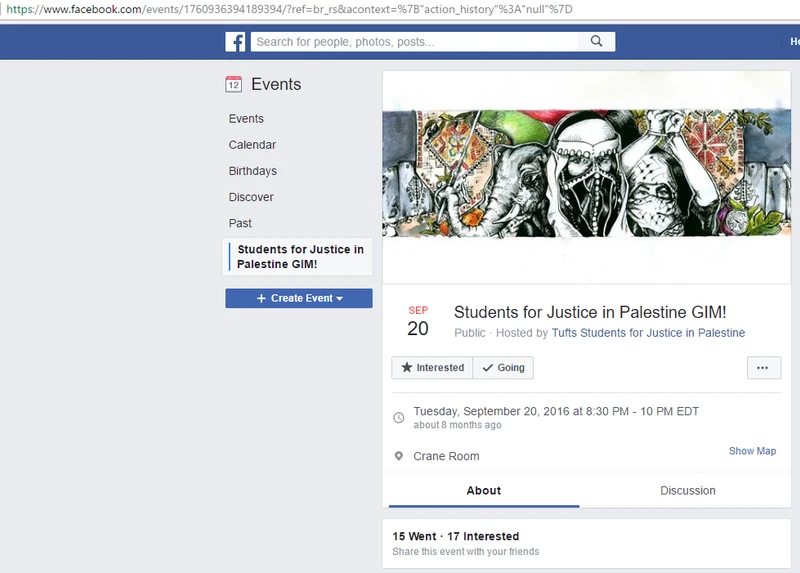Open the event cover photo
Viewport: 800px width, 573px height.
click(x=587, y=177)
